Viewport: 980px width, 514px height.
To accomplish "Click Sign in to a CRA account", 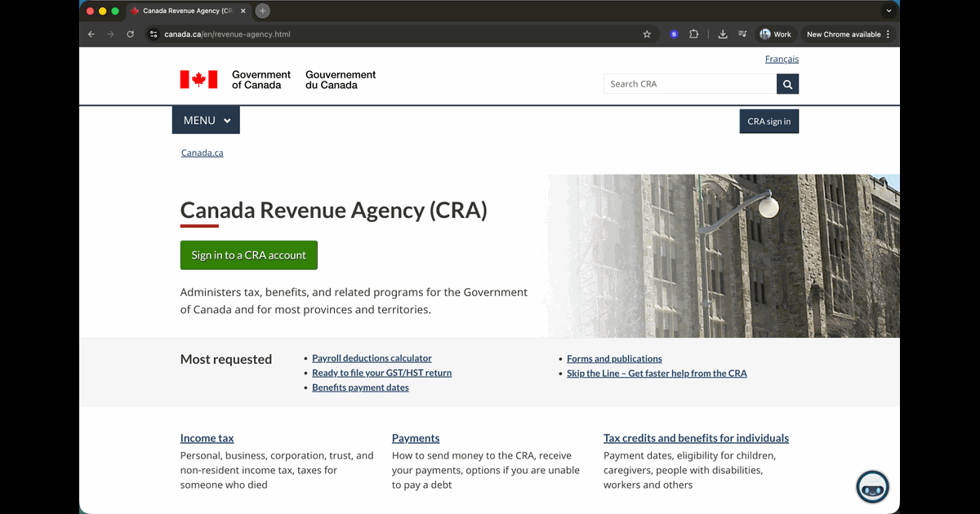I will click(x=249, y=255).
